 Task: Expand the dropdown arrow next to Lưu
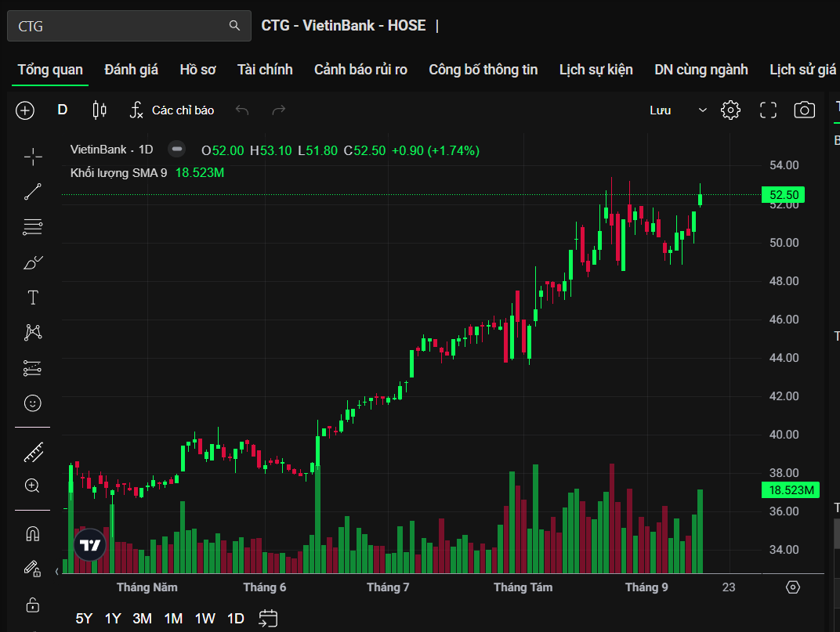[703, 110]
